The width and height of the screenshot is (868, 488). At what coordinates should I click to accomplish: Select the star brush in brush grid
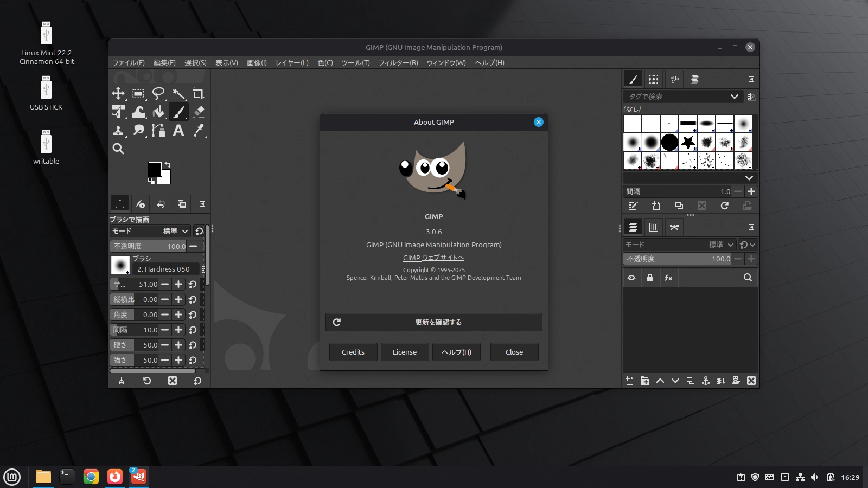[x=688, y=142]
